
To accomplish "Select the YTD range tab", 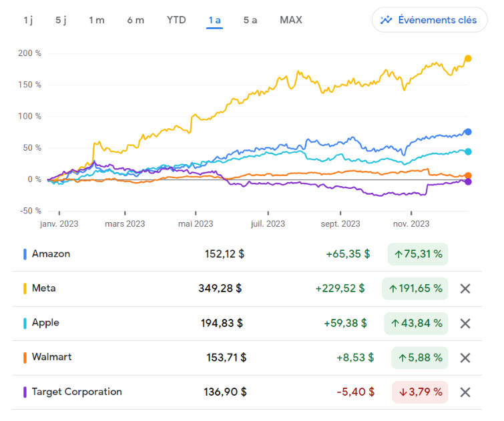I will 176,20.
